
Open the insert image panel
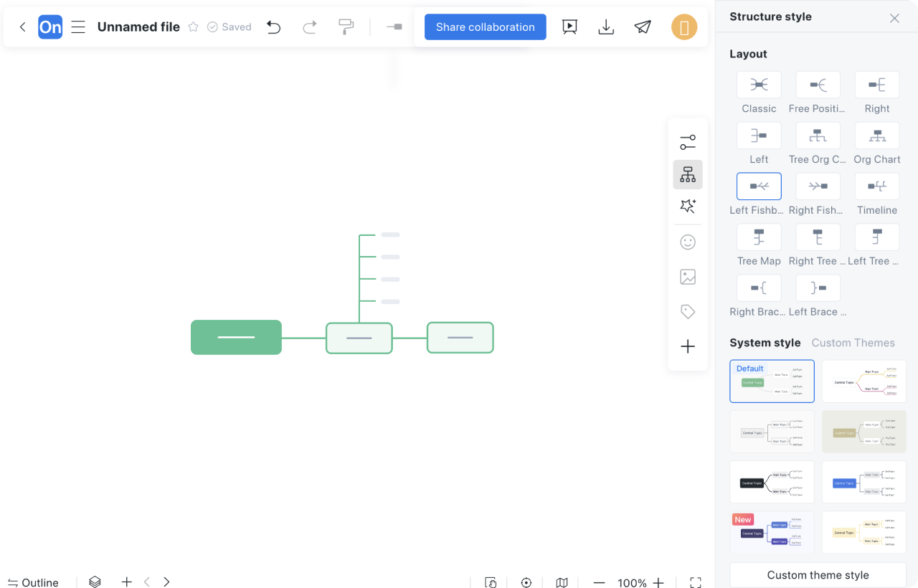687,277
